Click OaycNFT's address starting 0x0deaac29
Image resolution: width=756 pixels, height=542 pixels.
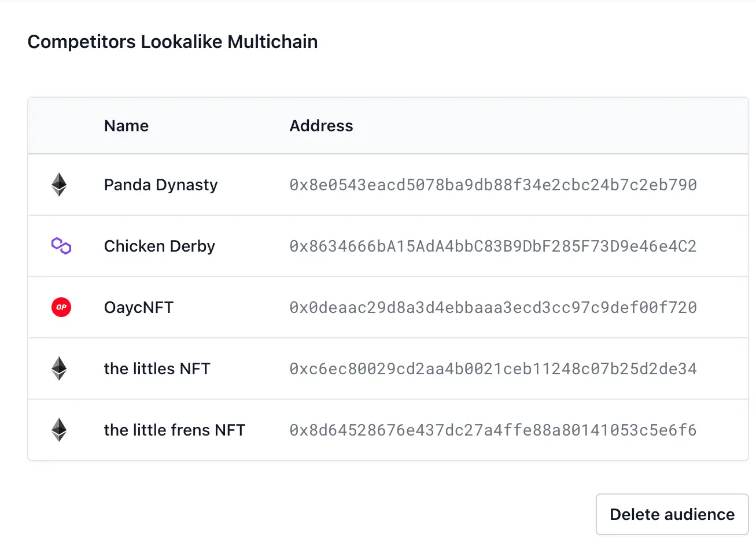click(493, 308)
